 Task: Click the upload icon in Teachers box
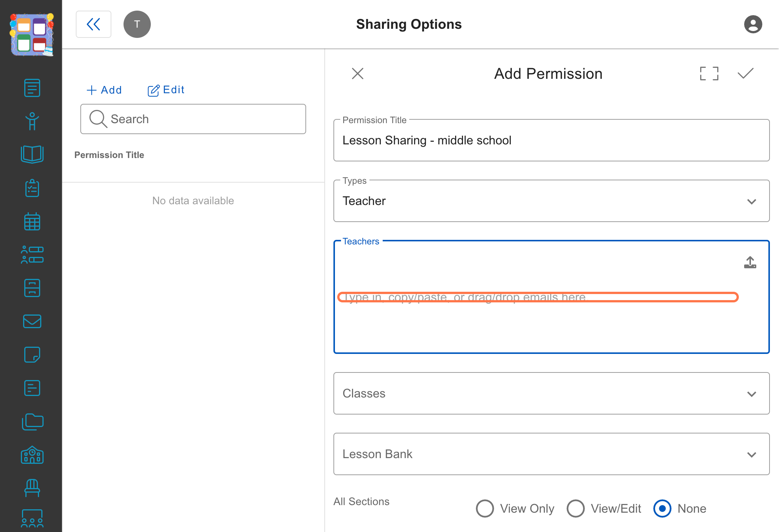[750, 262]
